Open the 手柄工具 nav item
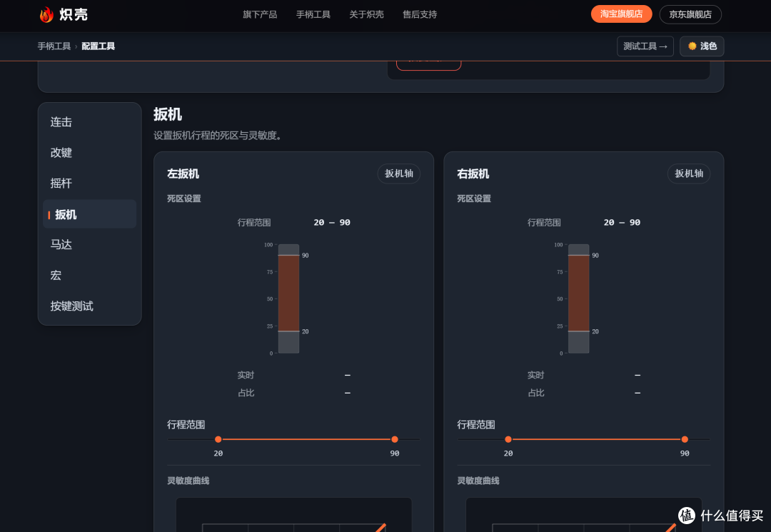 [x=313, y=15]
